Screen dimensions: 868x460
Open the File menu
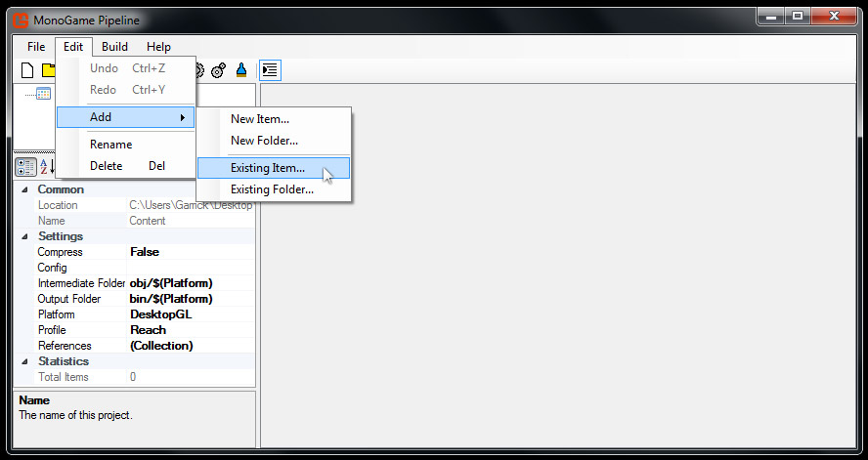[x=36, y=47]
